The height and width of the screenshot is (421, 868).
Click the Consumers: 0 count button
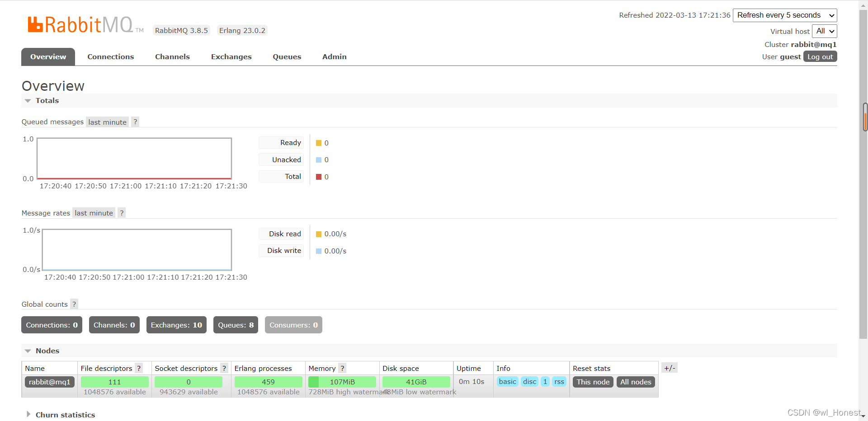point(293,325)
